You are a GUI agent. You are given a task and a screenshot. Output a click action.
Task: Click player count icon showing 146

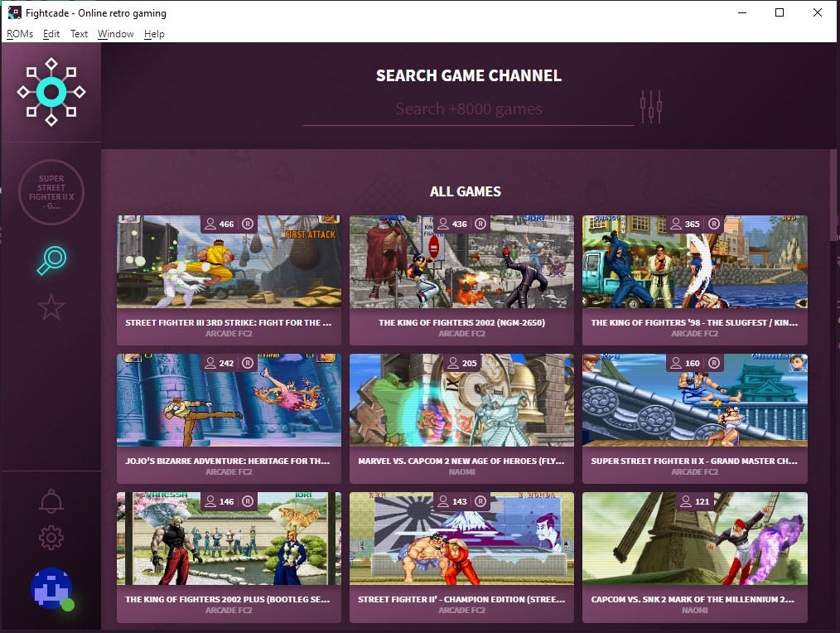210,501
